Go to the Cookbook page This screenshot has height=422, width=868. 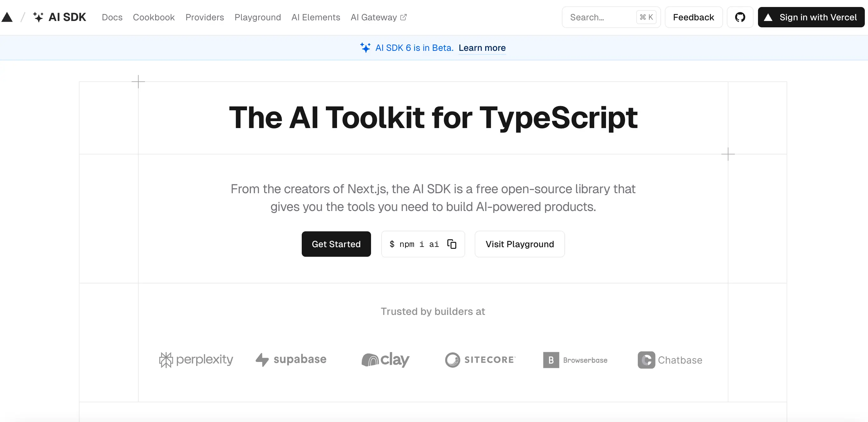click(x=154, y=17)
